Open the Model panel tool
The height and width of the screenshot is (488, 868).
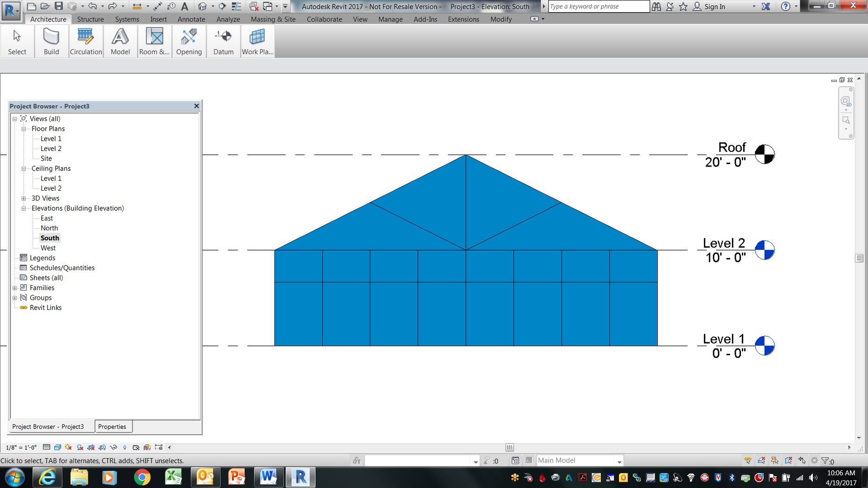120,41
